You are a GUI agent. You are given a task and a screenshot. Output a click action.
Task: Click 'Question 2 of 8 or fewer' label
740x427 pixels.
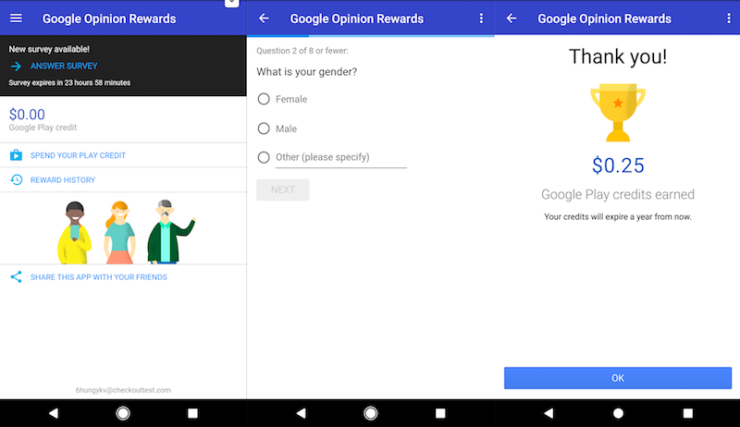click(303, 51)
